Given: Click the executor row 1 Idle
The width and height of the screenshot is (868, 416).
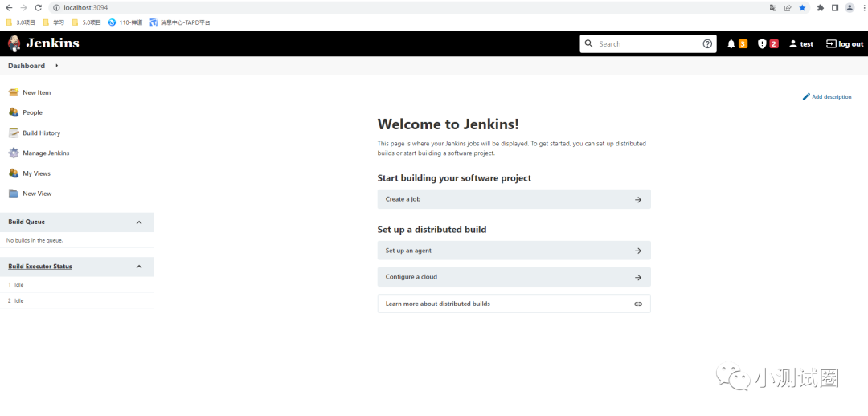Looking at the screenshot, I should 77,285.
